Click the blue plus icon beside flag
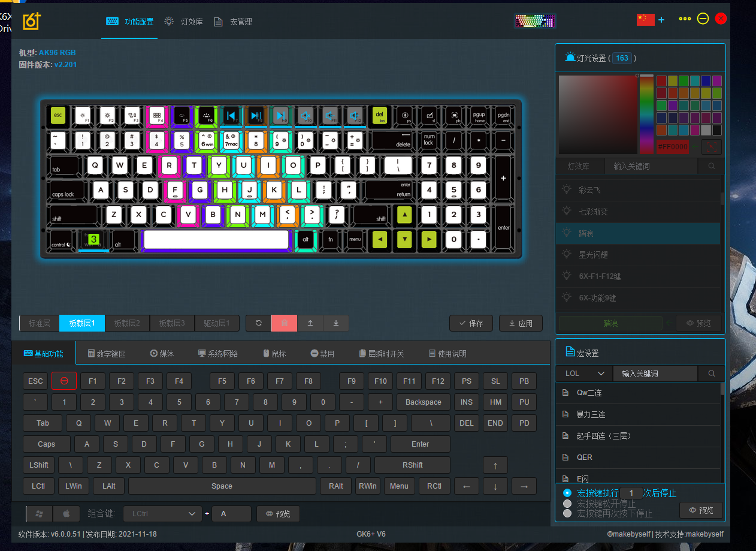This screenshot has width=756, height=551. coord(661,20)
